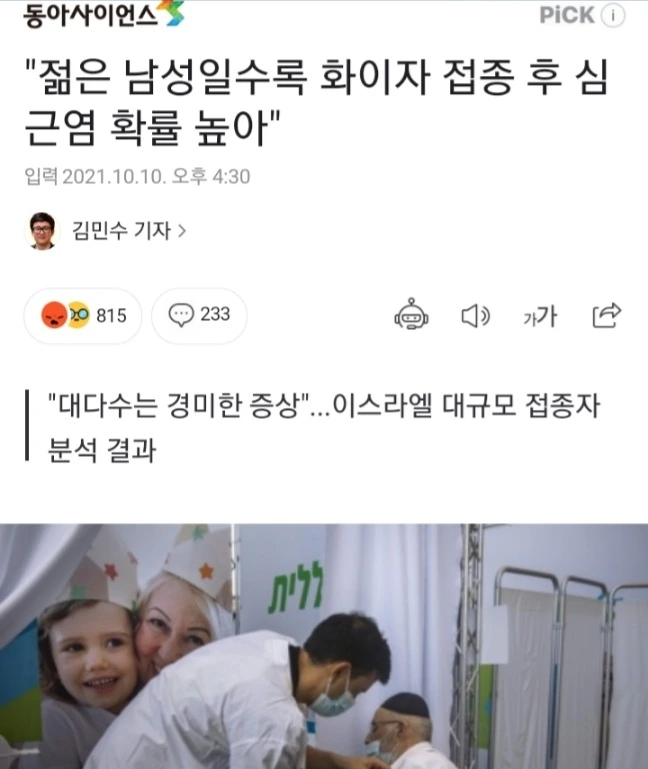Tap the reporter's profile photo

tap(42, 231)
